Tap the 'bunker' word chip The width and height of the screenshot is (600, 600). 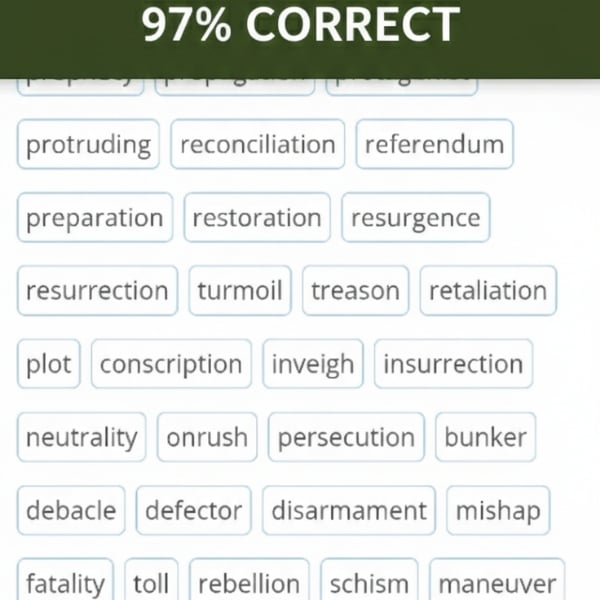click(x=485, y=437)
